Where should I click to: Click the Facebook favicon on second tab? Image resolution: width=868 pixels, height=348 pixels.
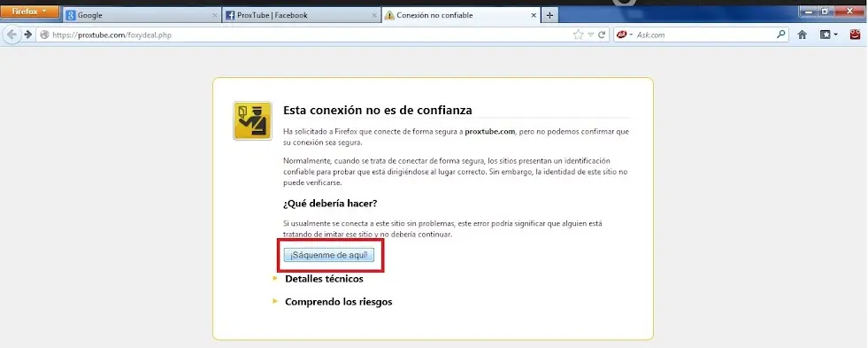(x=230, y=16)
